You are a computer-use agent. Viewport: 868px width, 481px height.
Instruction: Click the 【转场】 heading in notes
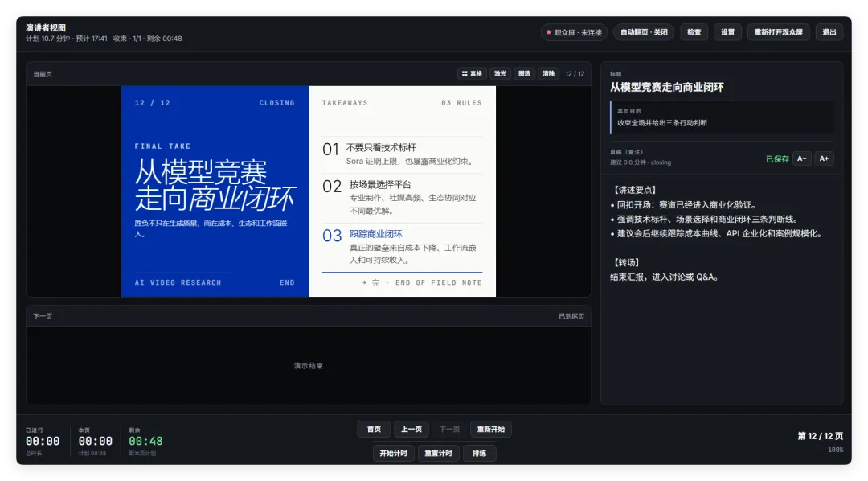pyautogui.click(x=627, y=263)
